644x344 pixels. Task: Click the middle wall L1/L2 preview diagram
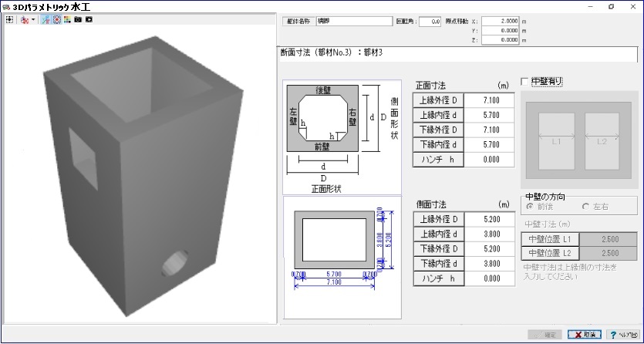(x=578, y=140)
